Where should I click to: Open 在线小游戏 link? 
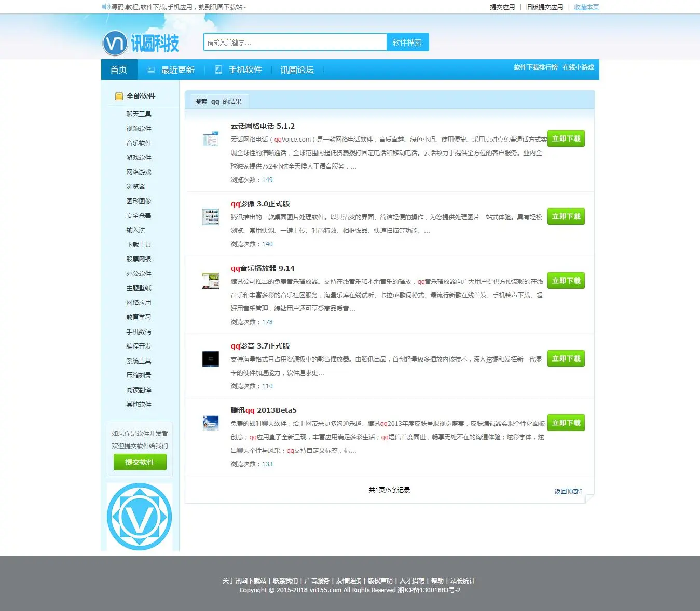[578, 67]
